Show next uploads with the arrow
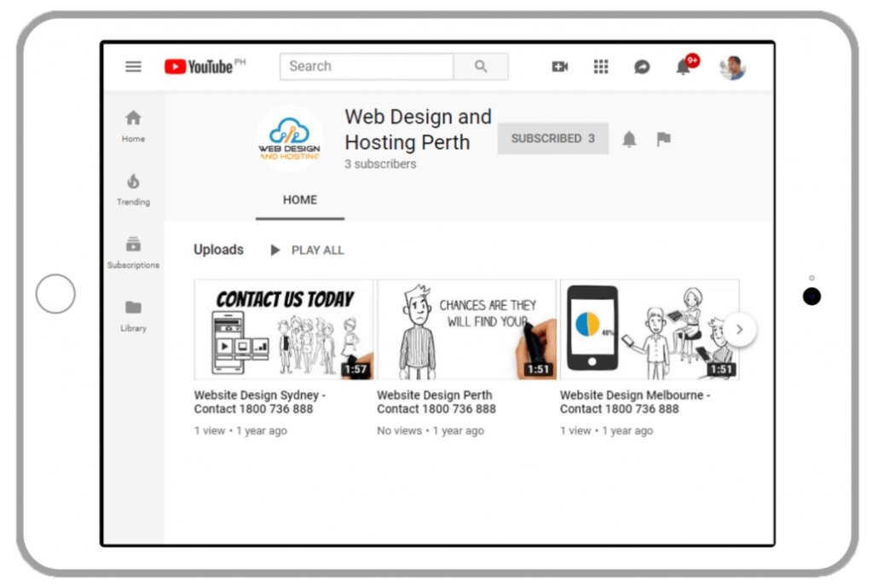 (x=739, y=329)
